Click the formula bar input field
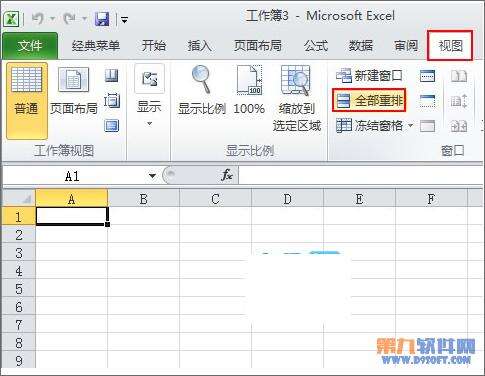Image resolution: width=485 pixels, height=376 pixels. (361, 175)
